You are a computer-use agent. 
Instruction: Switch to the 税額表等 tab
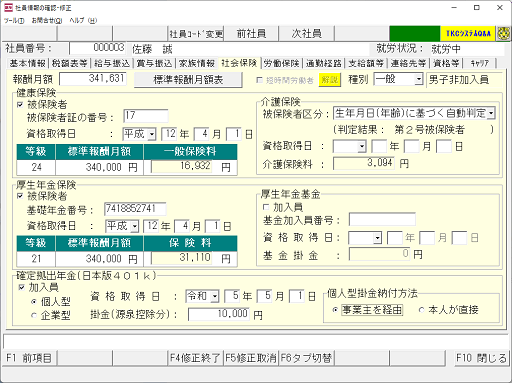(69, 63)
